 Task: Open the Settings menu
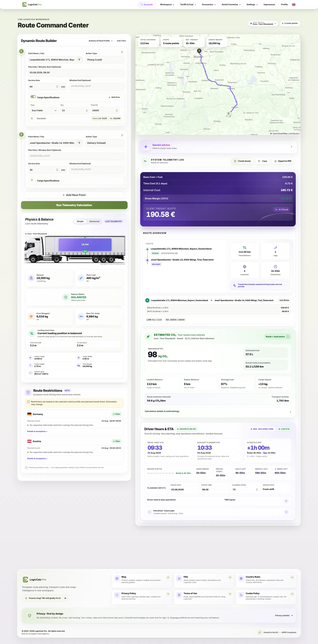pos(252,5)
